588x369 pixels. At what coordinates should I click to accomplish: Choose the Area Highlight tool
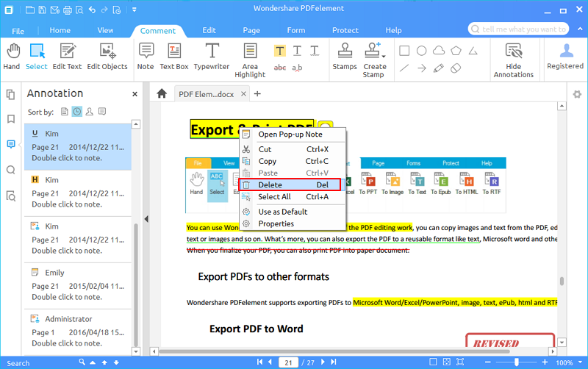[250, 60]
